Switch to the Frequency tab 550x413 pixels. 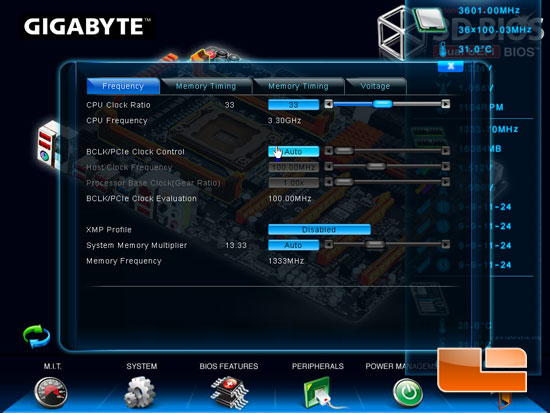(123, 86)
